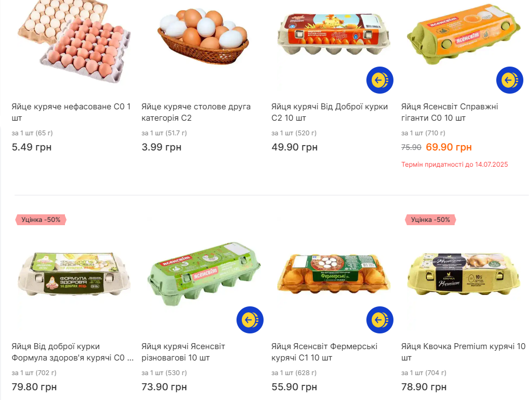
Task: Click 'Уцінка -50%' badge above Квочка Premium eggs
Action: click(431, 220)
